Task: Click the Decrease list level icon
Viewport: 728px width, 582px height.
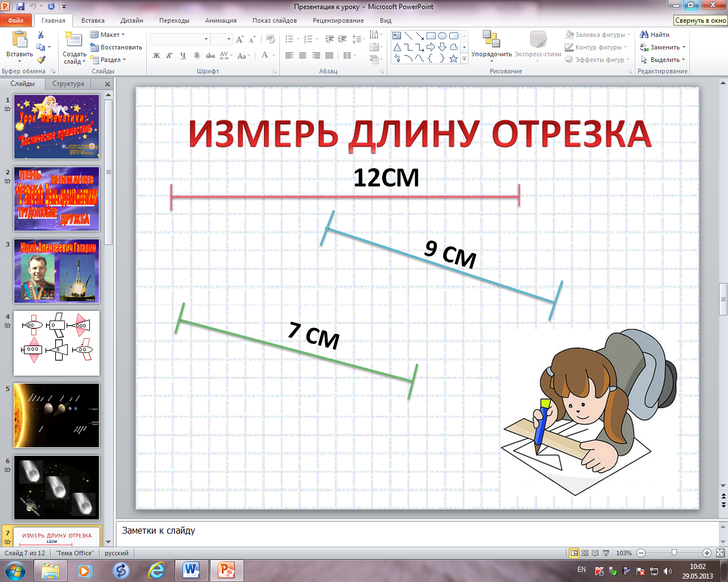Action: pos(329,39)
